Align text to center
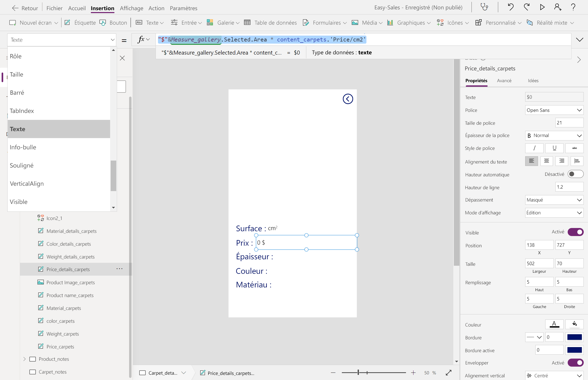The width and height of the screenshot is (588, 380). click(547, 161)
